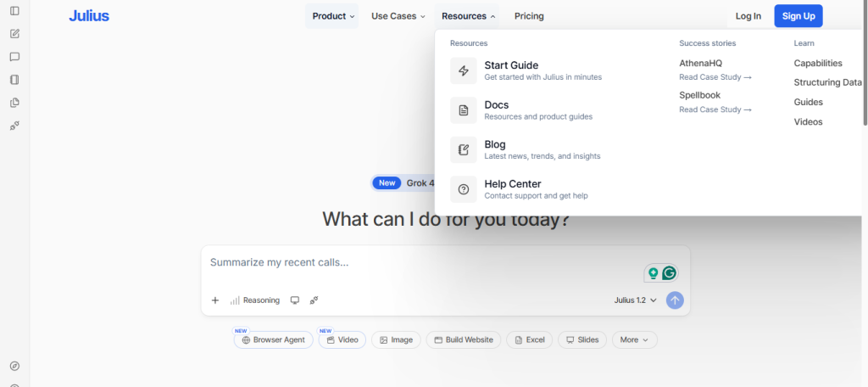Screen dimensions: 868x387
Task: Click the Sign Up button
Action: pos(798,16)
